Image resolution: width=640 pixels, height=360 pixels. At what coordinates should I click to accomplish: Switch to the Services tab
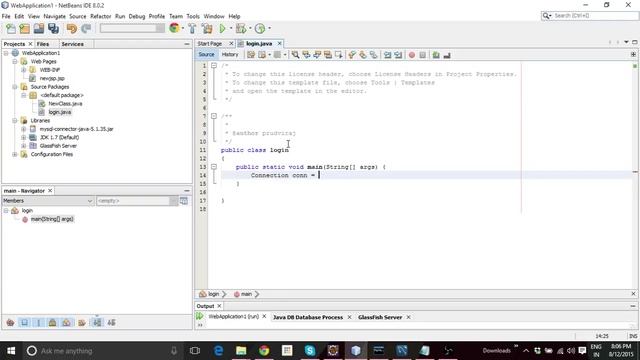[73, 44]
